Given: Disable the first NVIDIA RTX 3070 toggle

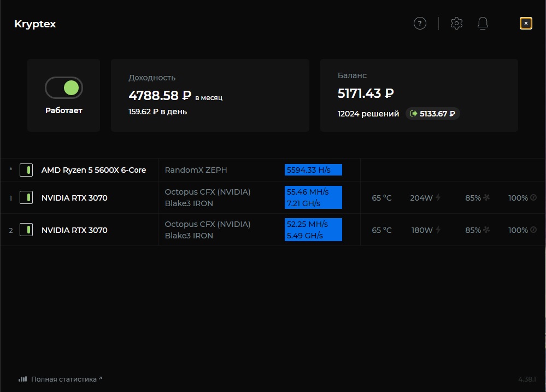Looking at the screenshot, I should [26, 198].
